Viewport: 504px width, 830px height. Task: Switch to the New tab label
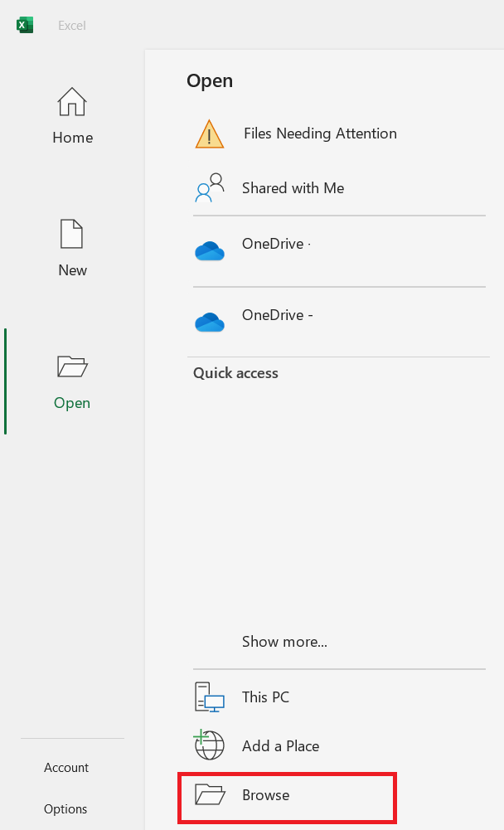pos(72,270)
